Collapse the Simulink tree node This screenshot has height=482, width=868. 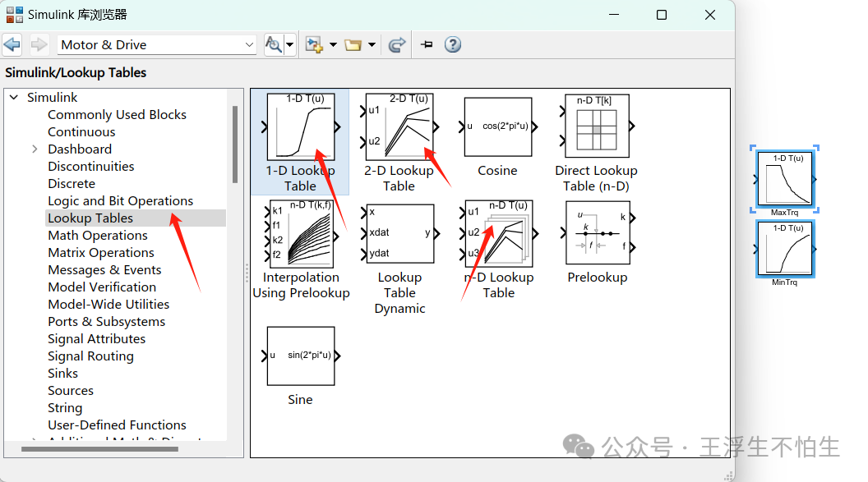15,97
